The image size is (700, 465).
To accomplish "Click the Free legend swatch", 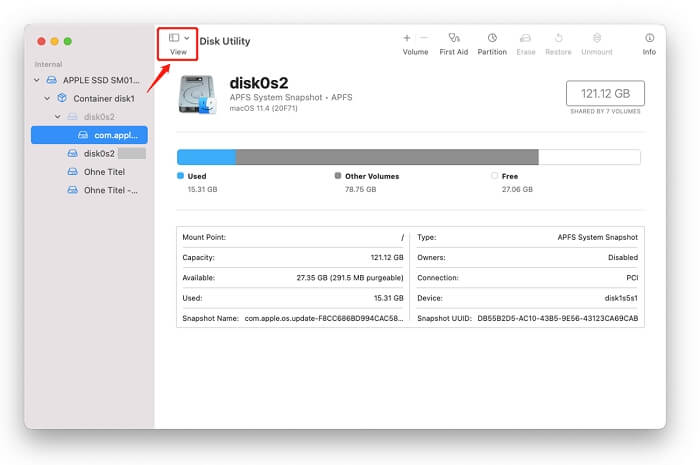I will point(495,176).
